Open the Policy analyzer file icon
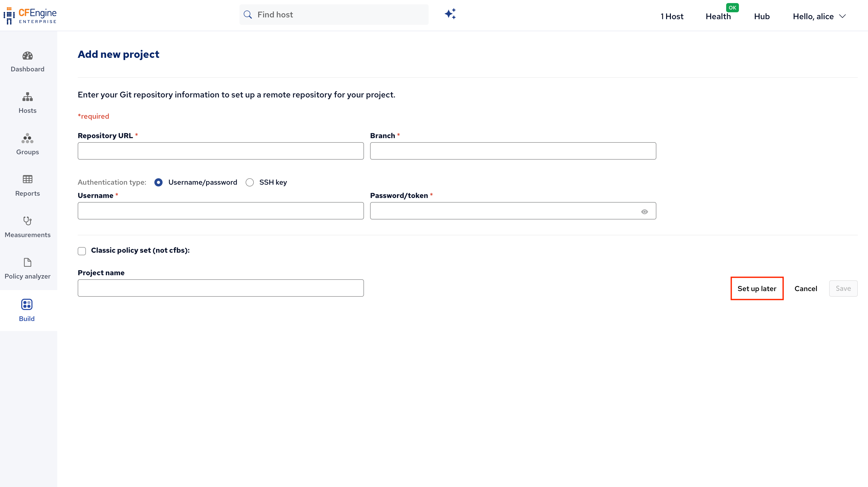The height and width of the screenshot is (487, 868). [28, 262]
